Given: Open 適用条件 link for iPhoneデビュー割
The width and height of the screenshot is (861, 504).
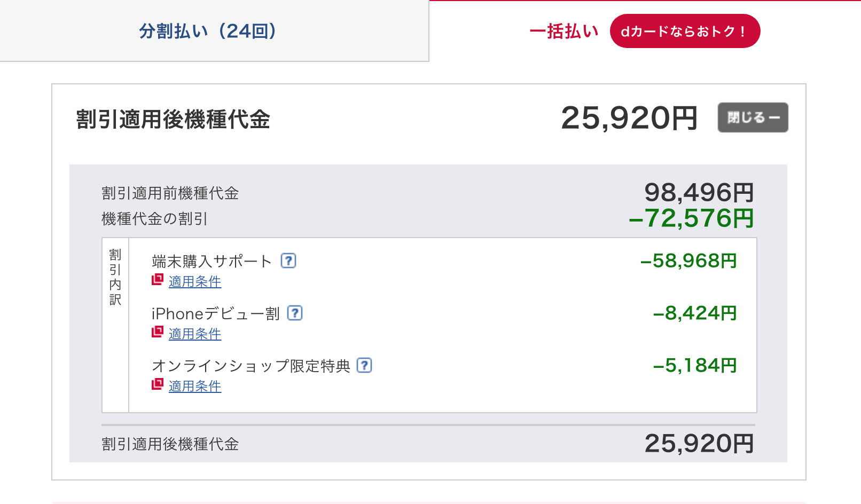Looking at the screenshot, I should click(195, 334).
